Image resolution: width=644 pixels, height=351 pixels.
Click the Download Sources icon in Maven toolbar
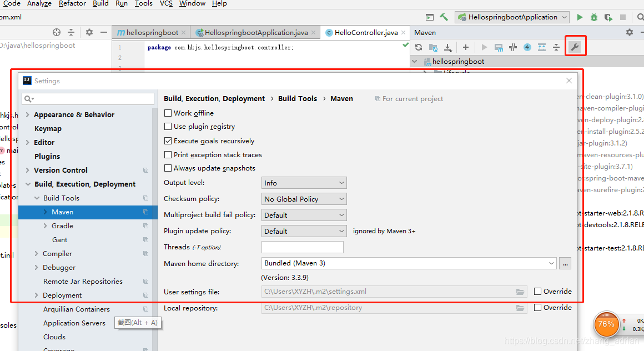point(447,47)
